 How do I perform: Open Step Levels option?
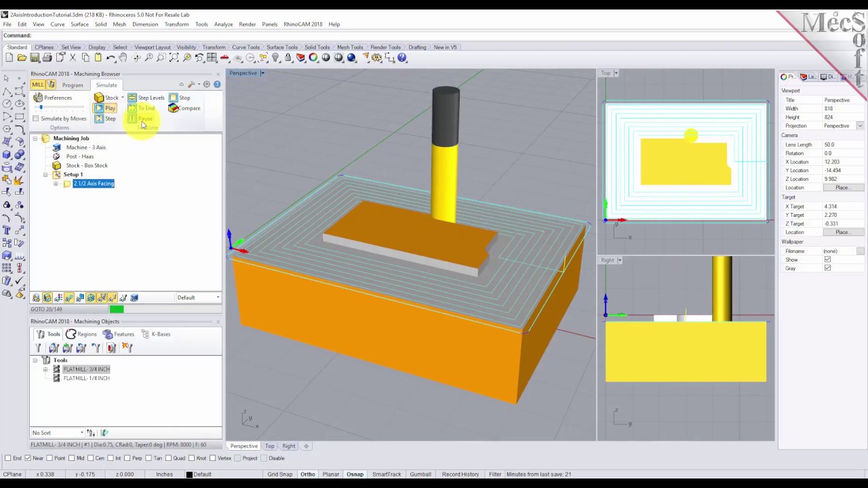click(146, 98)
